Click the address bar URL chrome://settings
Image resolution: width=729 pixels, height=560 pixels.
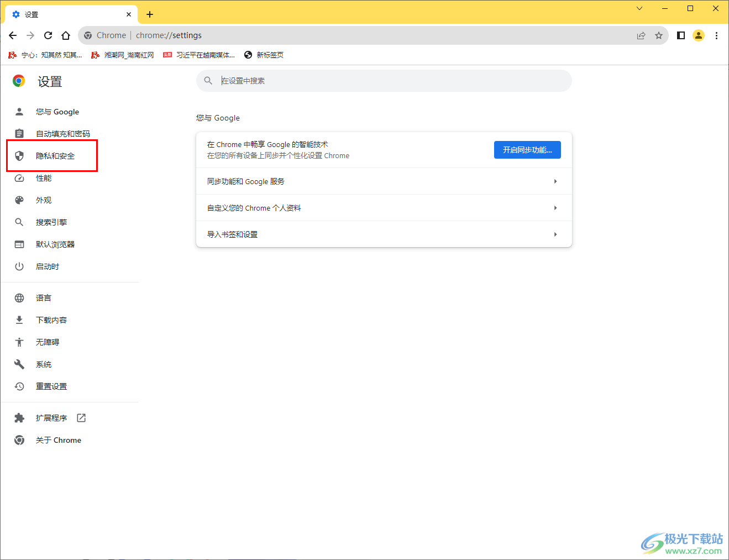click(x=169, y=35)
